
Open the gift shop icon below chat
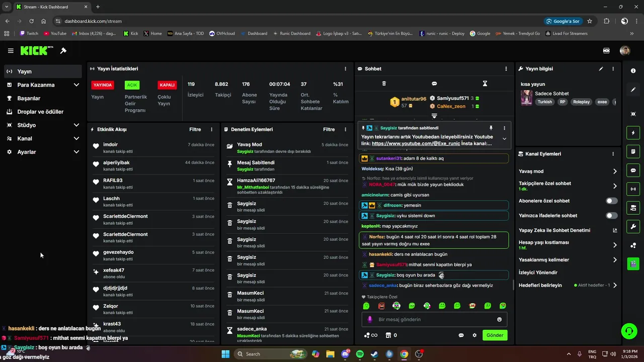tap(388, 335)
